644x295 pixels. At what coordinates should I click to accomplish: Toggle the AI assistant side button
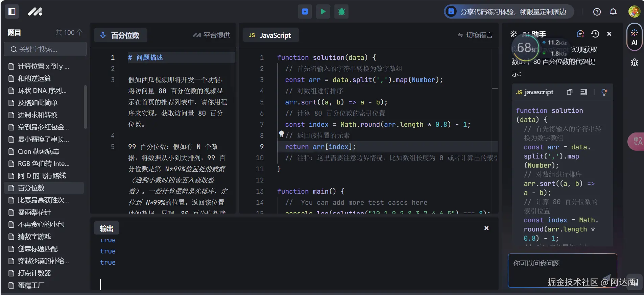coord(634,37)
